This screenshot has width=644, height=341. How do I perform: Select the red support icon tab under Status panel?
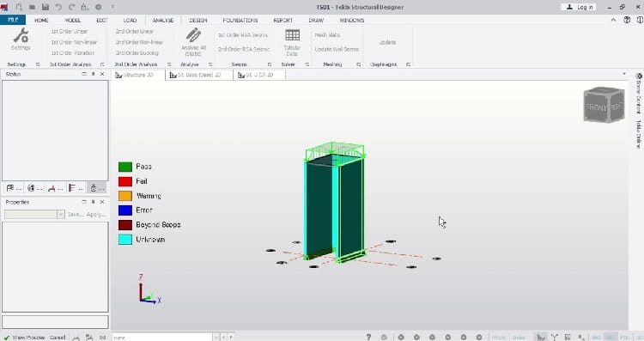55,188
